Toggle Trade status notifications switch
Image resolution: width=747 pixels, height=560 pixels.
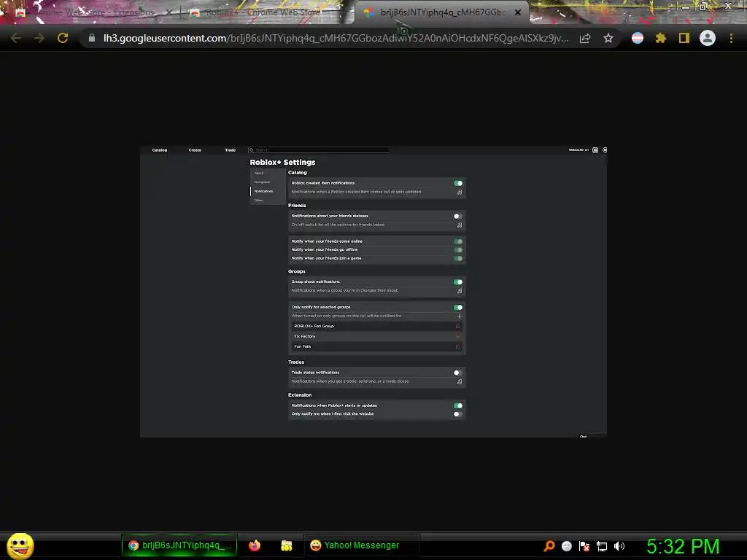[458, 373]
